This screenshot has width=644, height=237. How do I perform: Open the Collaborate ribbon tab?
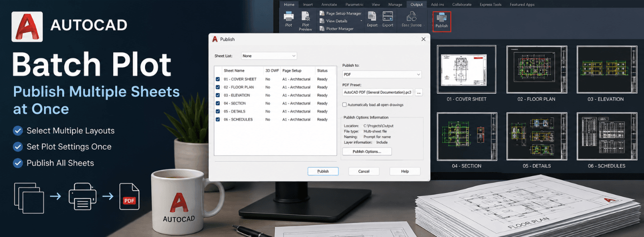(x=462, y=5)
